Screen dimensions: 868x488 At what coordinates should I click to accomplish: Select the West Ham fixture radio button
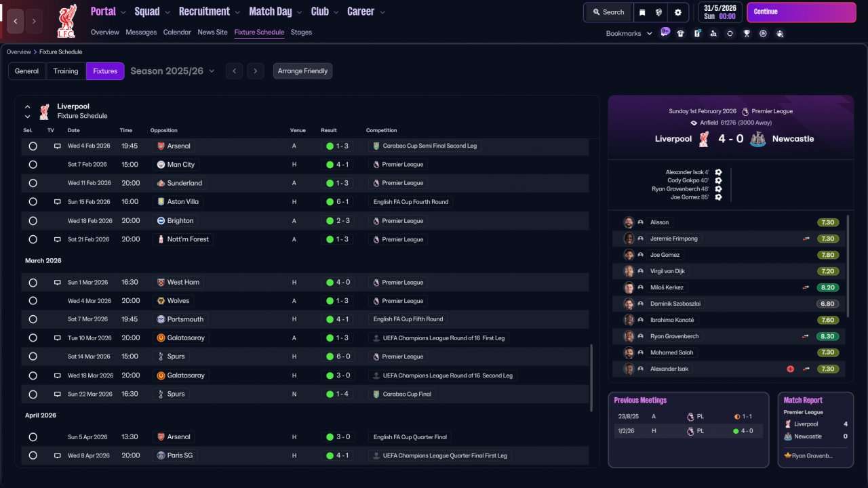pyautogui.click(x=33, y=283)
